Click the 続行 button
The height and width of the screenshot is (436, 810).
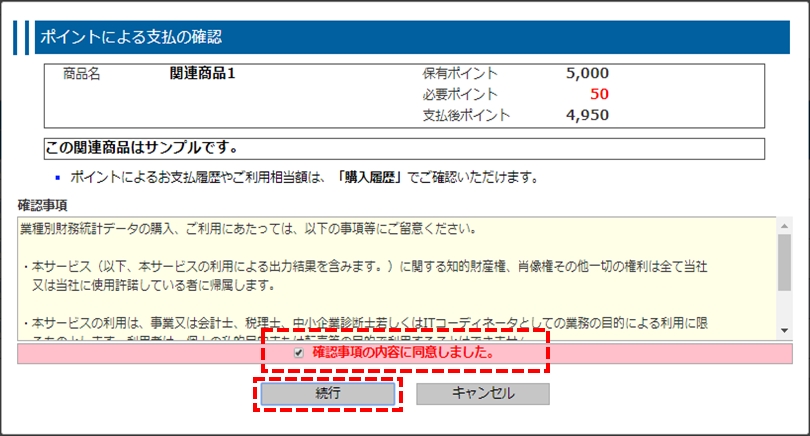328,393
